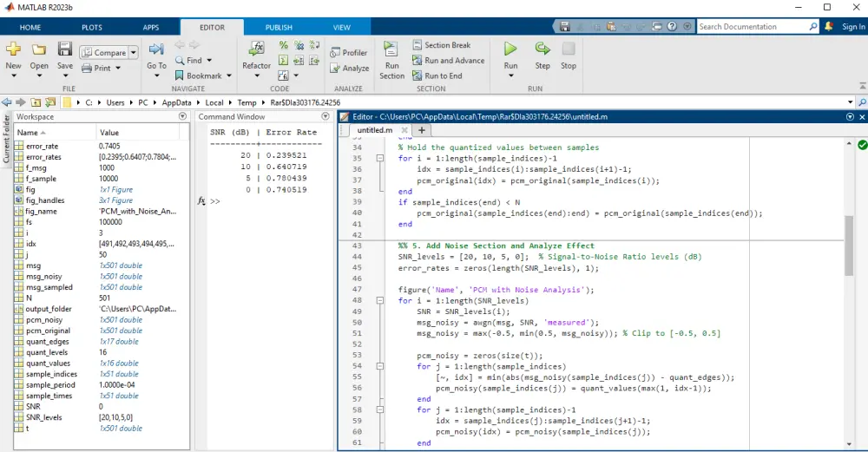Switch to the APPS tab

(x=150, y=27)
